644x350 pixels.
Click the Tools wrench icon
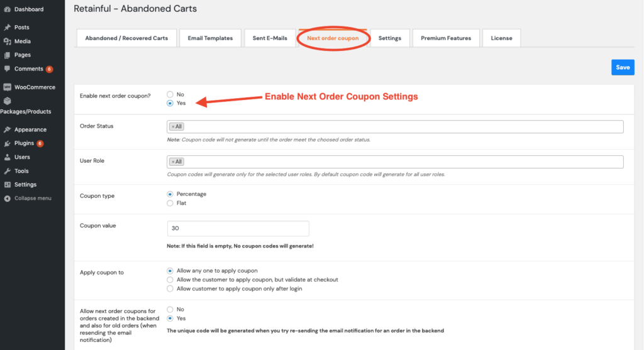pos(7,171)
